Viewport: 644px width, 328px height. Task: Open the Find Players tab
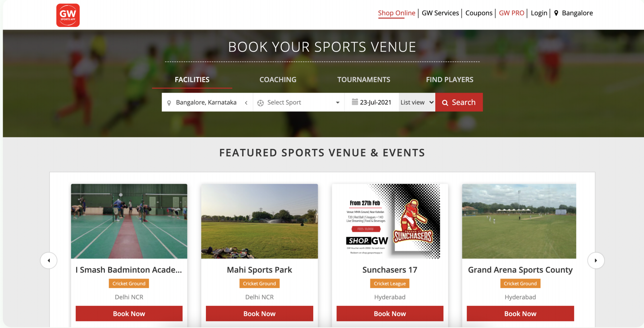(x=450, y=80)
